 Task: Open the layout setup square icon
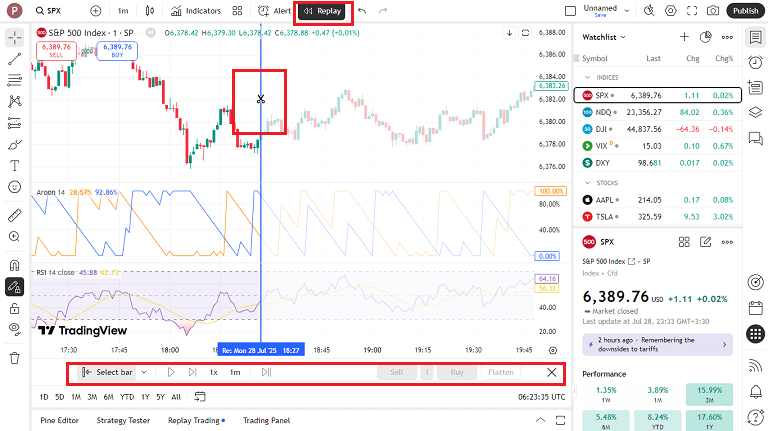[570, 11]
